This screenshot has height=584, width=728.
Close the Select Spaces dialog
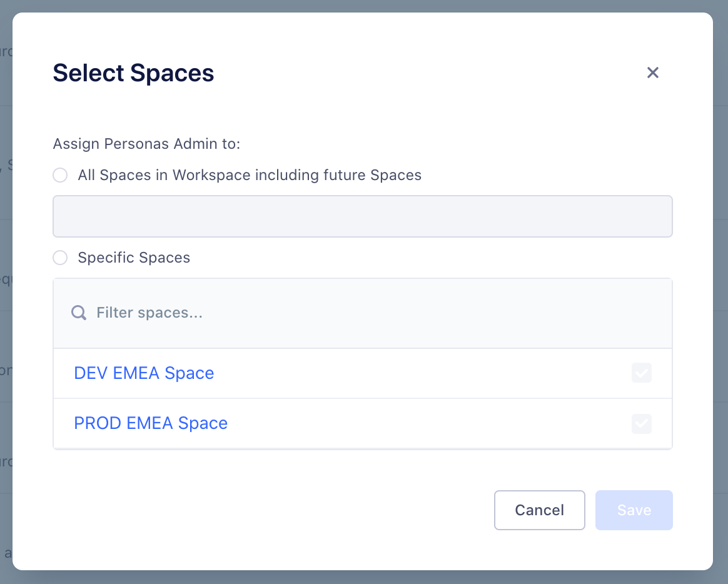tap(653, 73)
